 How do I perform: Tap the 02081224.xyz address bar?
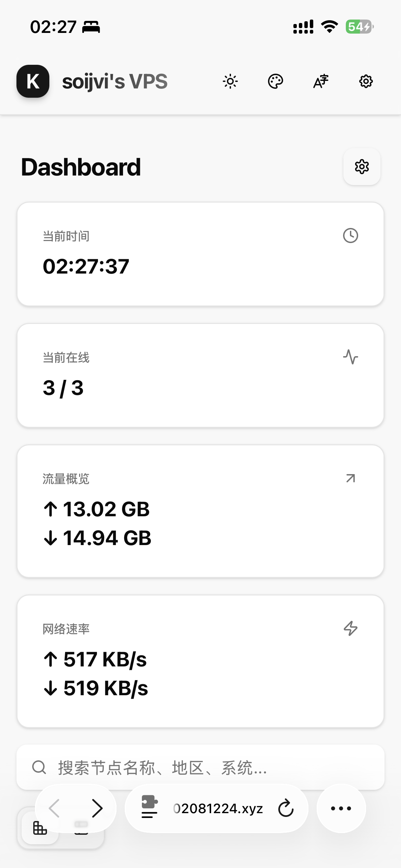click(x=218, y=808)
